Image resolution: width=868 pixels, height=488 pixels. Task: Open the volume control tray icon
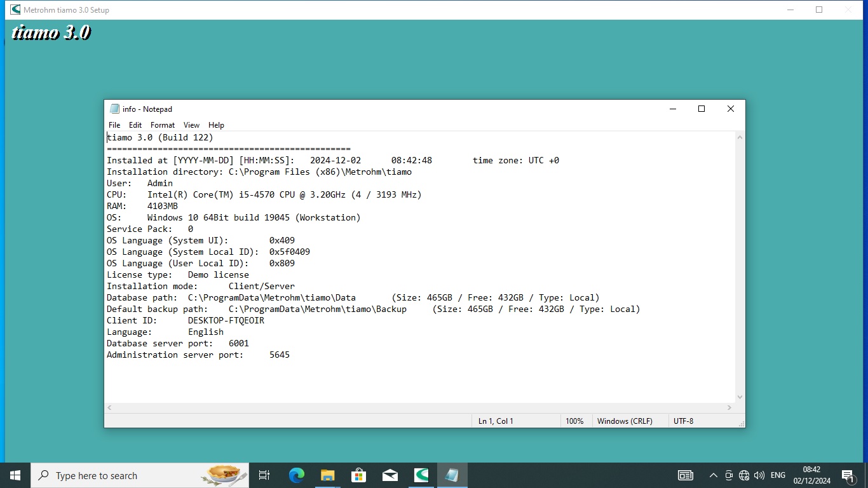pos(759,475)
